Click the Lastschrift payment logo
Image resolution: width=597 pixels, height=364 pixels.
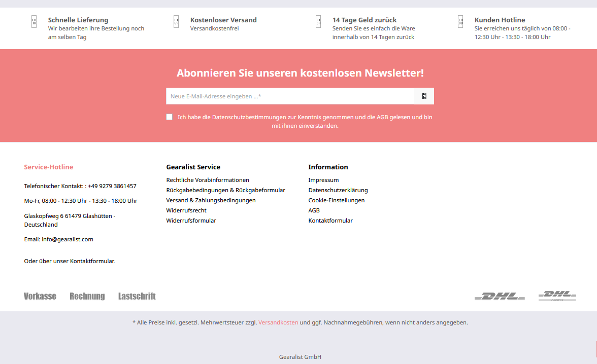(137, 296)
